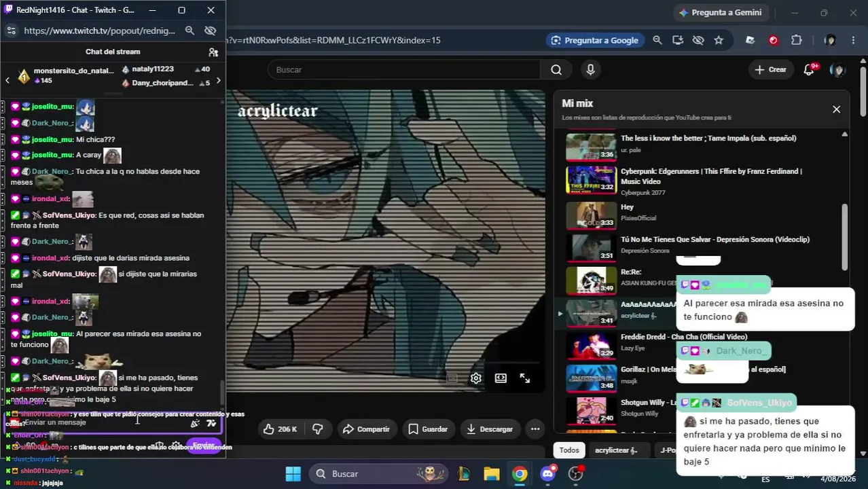Click Pregunta a Gemini button
This screenshot has width=868, height=489.
tap(721, 12)
